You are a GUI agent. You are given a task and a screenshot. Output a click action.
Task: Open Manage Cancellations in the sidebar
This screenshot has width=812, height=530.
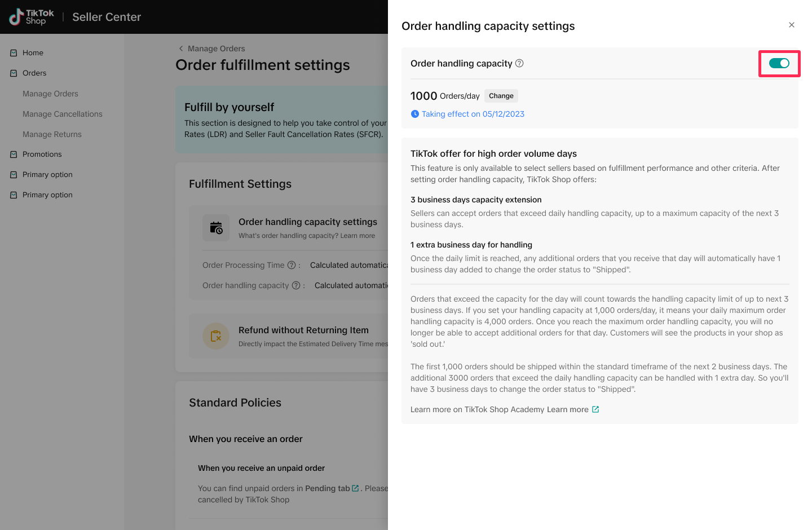pyautogui.click(x=63, y=114)
